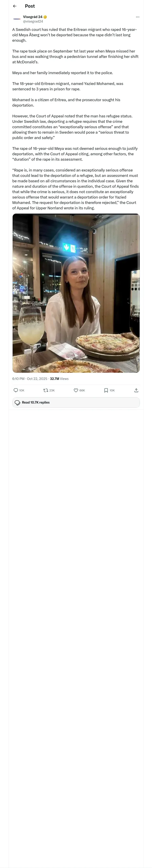The image size is (152, 868).
Task: Click the 6:10 PM Oct 22, 2025 timestamp
Action: pos(30,379)
